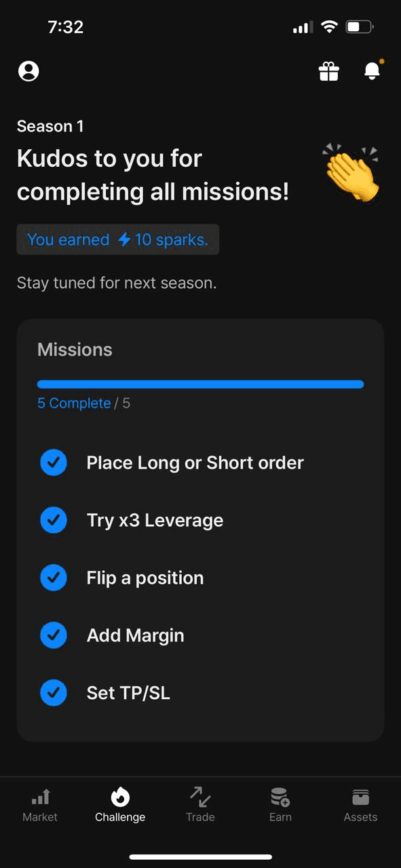Tap the clapping hands emoji

pos(351,172)
